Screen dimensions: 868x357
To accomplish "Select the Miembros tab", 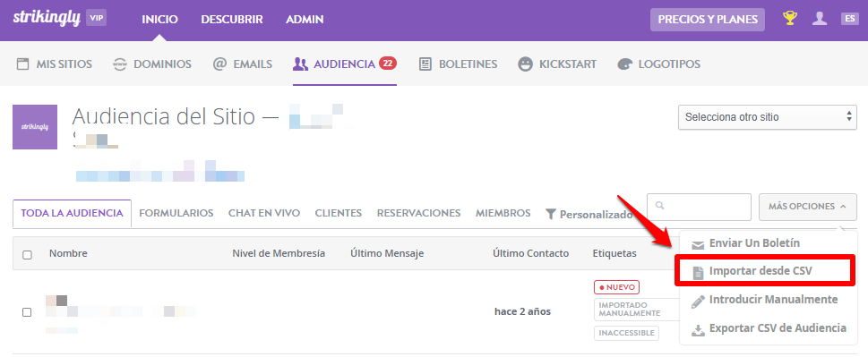I will 503,213.
